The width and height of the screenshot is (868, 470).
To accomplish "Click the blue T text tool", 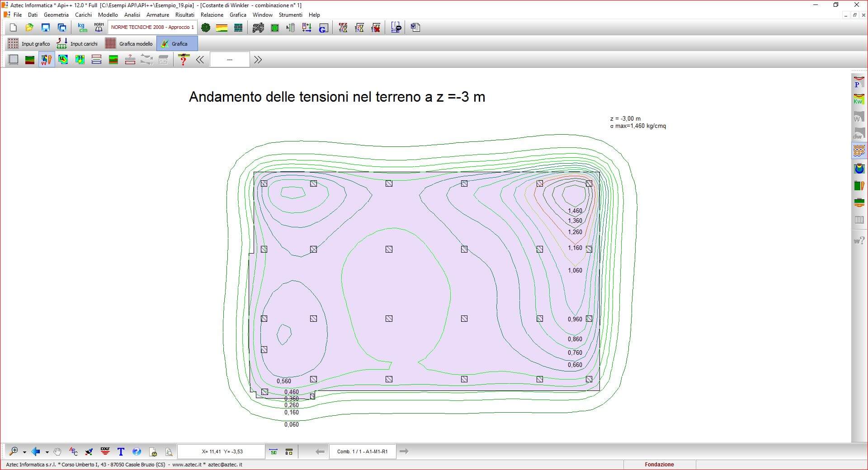I will click(x=121, y=451).
